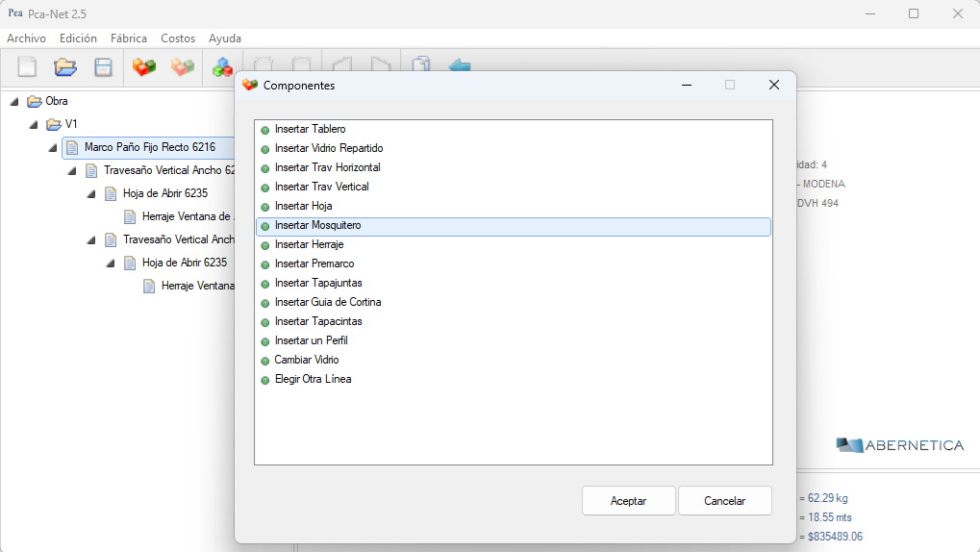Collapse the first Travesaño Vertical Ancho node

72,170
